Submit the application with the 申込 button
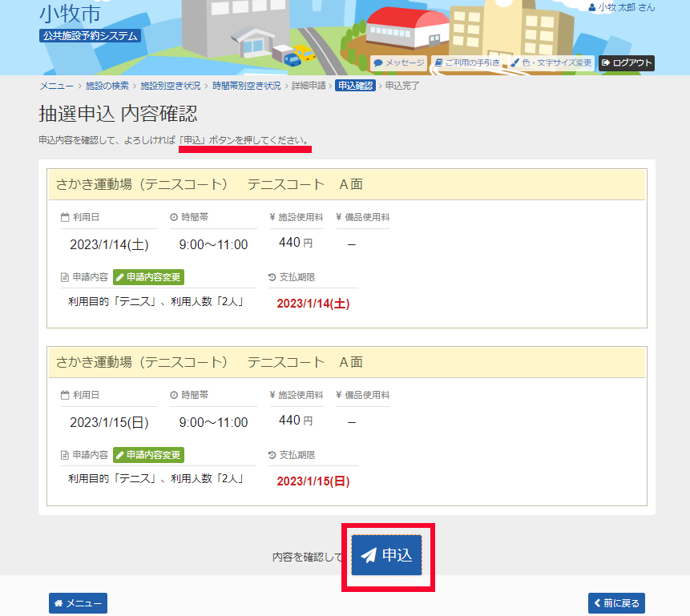690x616 pixels. pyautogui.click(x=386, y=555)
